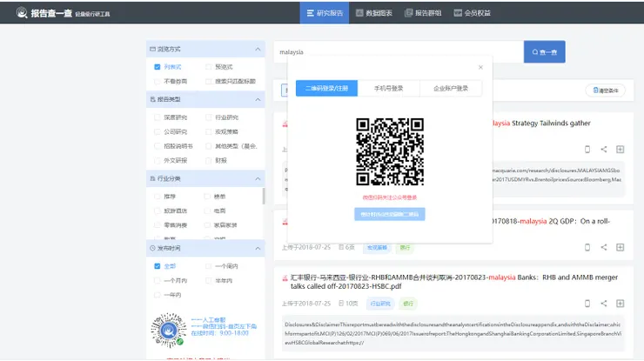Click the green 银行 tag on 2Q GDP result
This screenshot has width=644, height=361.
point(405,248)
